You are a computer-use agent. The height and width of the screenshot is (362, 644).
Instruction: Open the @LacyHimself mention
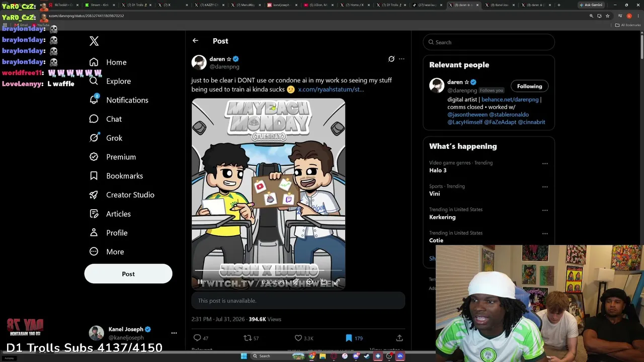point(465,122)
